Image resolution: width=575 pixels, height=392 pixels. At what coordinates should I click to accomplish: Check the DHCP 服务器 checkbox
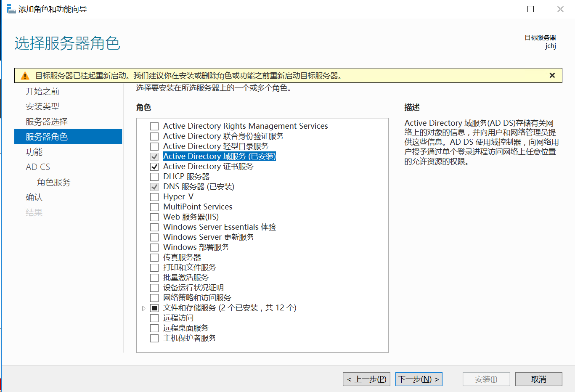click(x=154, y=177)
